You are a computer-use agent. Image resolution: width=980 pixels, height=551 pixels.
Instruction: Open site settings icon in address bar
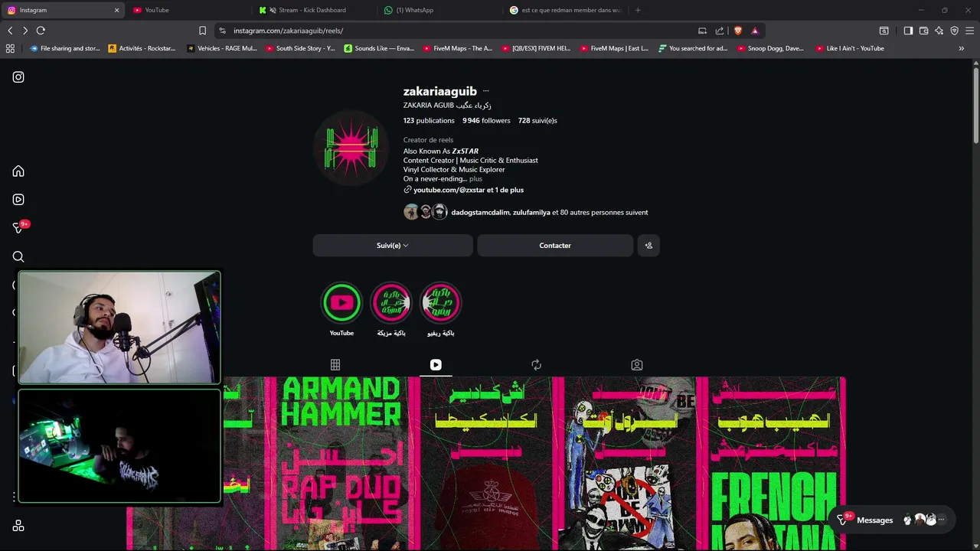[222, 31]
